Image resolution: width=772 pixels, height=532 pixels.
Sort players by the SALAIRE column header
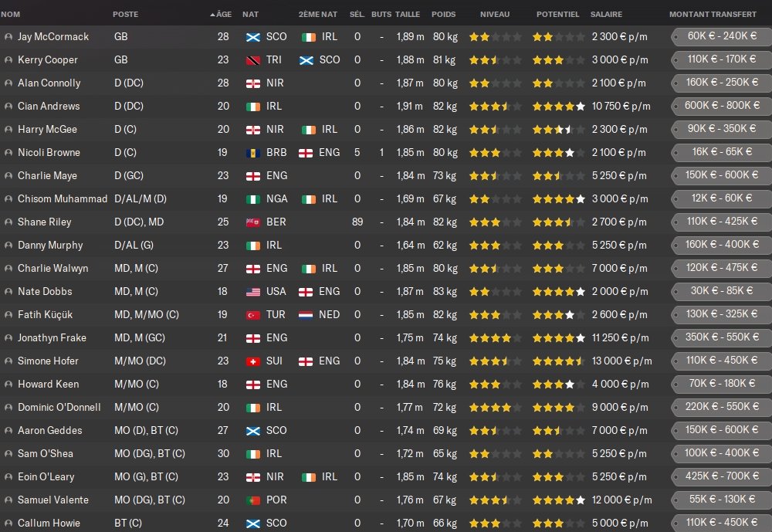coord(606,14)
